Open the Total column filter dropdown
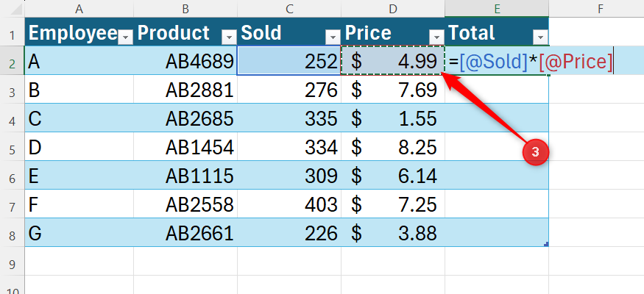644x294 pixels. tap(540, 37)
